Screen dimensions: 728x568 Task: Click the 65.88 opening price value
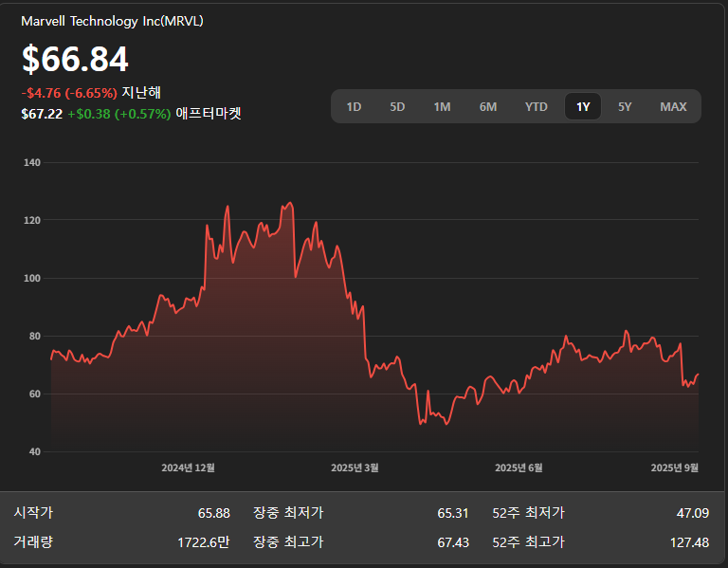(x=214, y=513)
